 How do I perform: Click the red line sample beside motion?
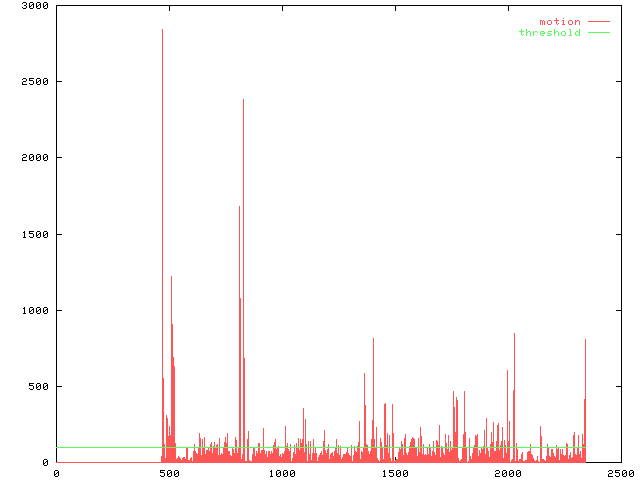pyautogui.click(x=598, y=21)
